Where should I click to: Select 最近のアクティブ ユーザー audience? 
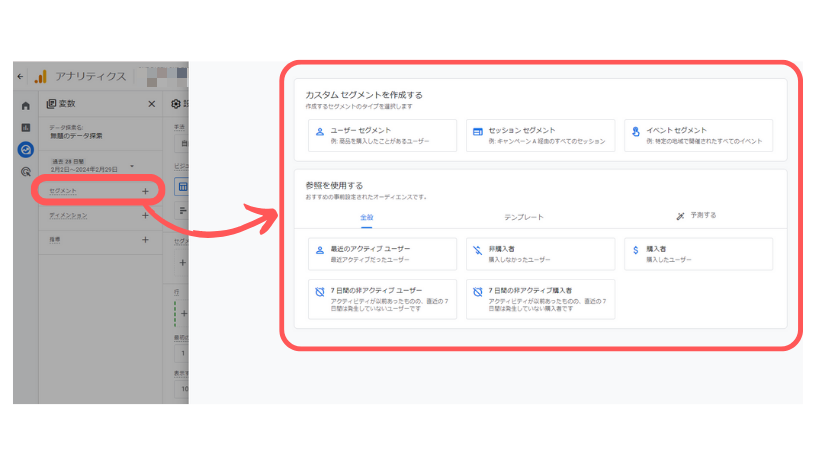click(x=381, y=254)
